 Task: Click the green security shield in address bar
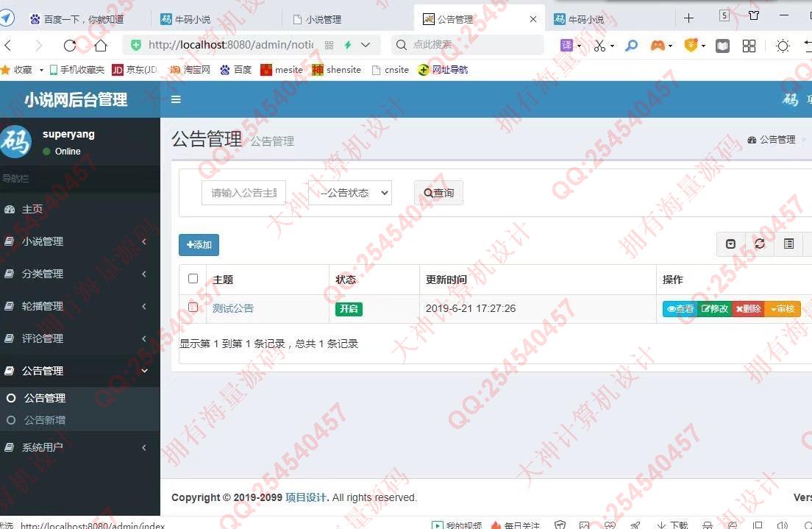pos(135,45)
